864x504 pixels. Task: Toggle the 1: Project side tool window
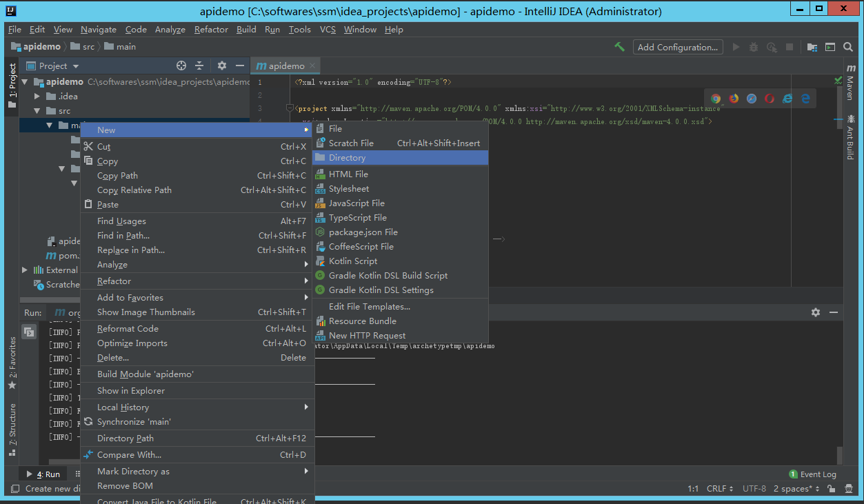[x=12, y=85]
